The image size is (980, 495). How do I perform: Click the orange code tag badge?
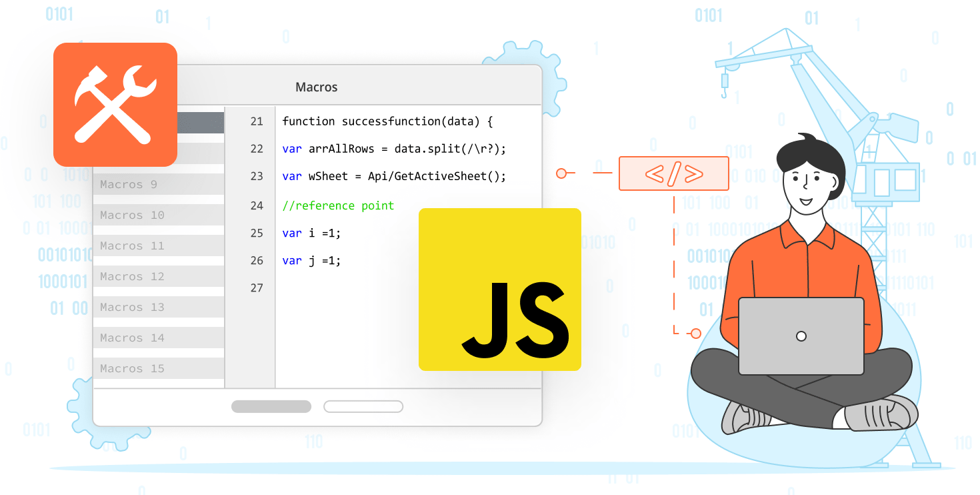[x=673, y=173]
